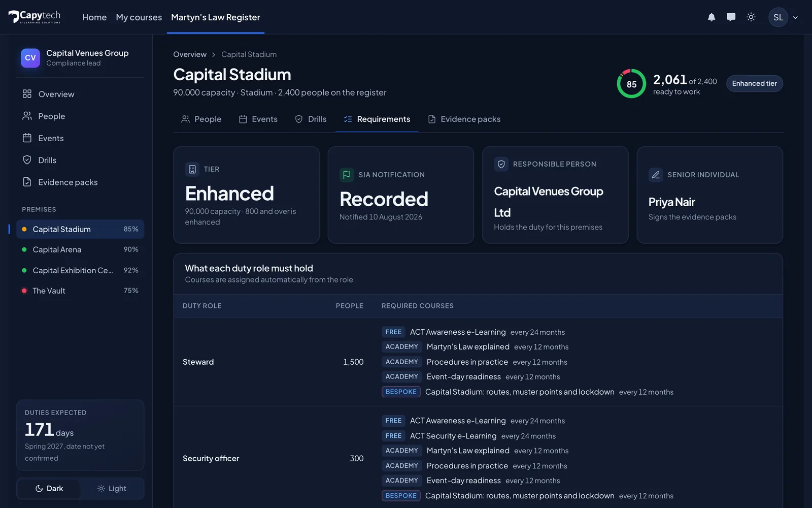Screen dimensions: 812x508
Task: Click the Senior Individual pen icon
Action: pyautogui.click(x=656, y=175)
